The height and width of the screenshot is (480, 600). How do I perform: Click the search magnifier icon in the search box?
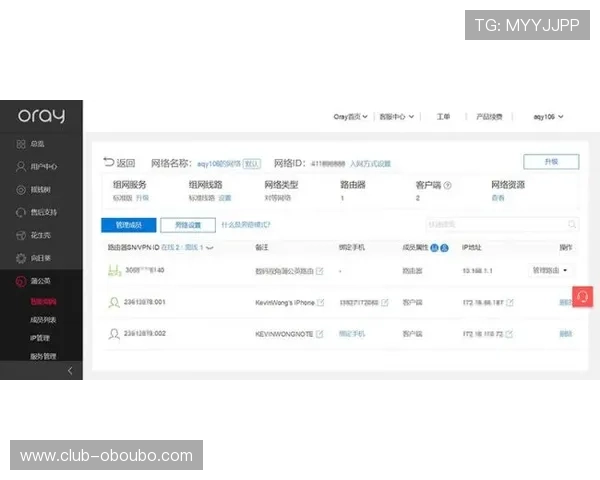click(x=572, y=224)
